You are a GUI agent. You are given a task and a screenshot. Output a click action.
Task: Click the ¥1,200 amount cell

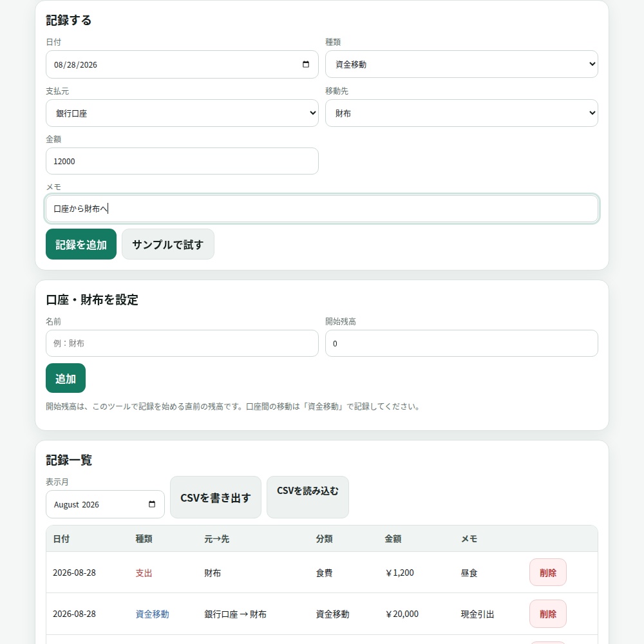(x=399, y=573)
